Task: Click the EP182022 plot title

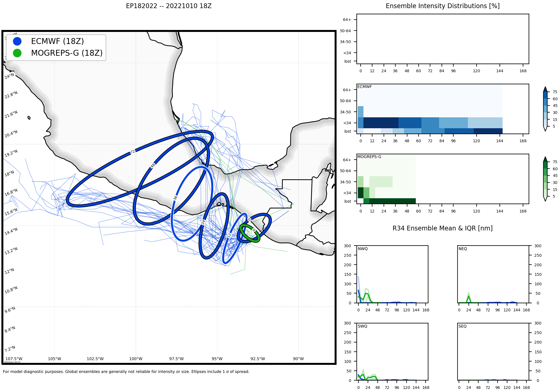Action: (169, 6)
